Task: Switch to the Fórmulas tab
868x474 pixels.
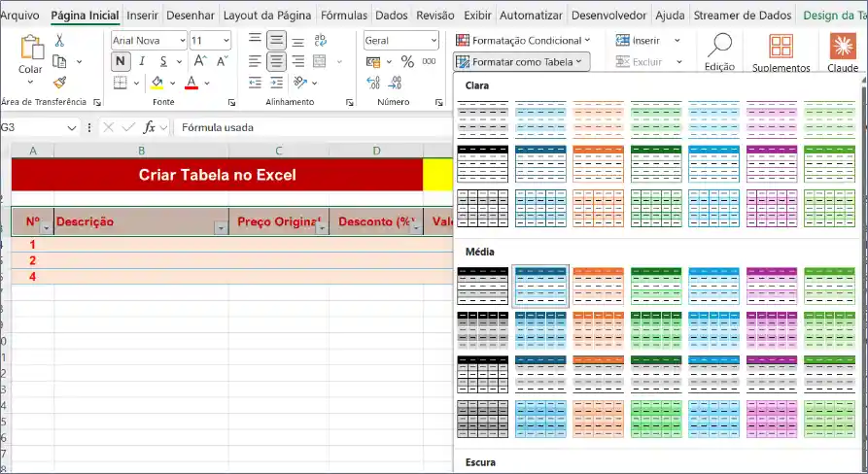Action: [x=344, y=16]
